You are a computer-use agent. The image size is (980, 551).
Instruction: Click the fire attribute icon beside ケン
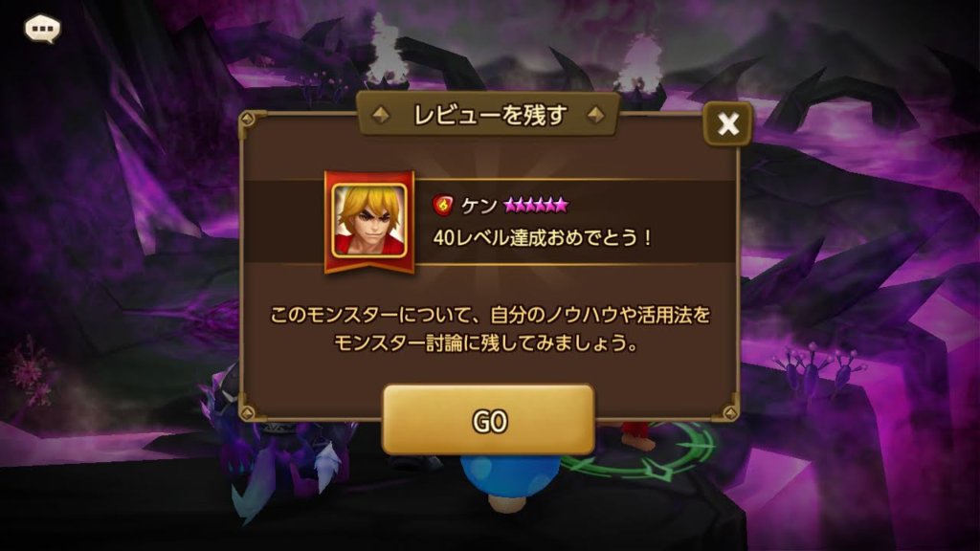coord(443,205)
